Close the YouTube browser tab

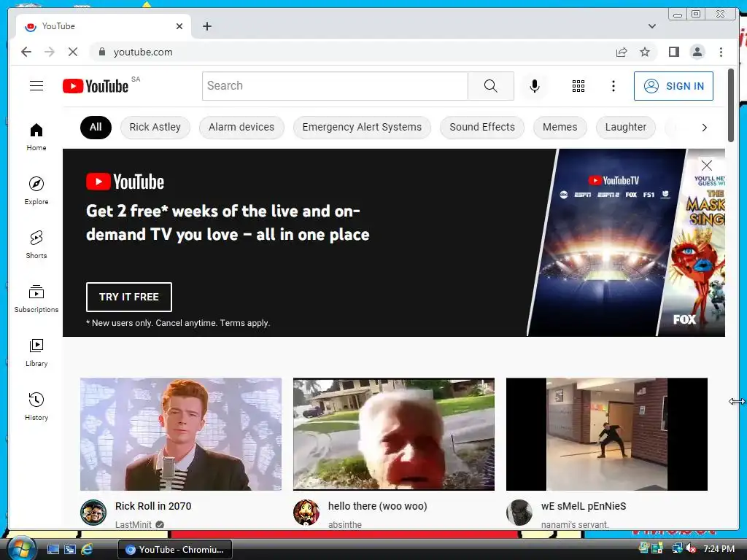179,26
